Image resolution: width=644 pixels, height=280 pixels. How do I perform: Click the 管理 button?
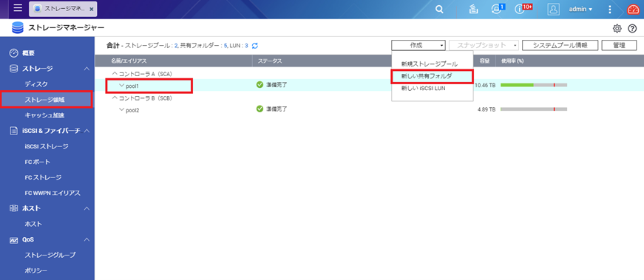[619, 45]
